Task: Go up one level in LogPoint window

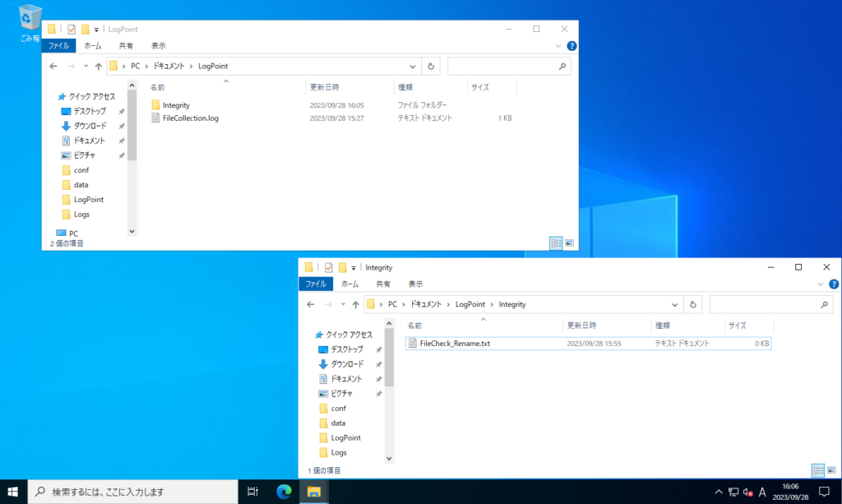Action: [x=99, y=66]
